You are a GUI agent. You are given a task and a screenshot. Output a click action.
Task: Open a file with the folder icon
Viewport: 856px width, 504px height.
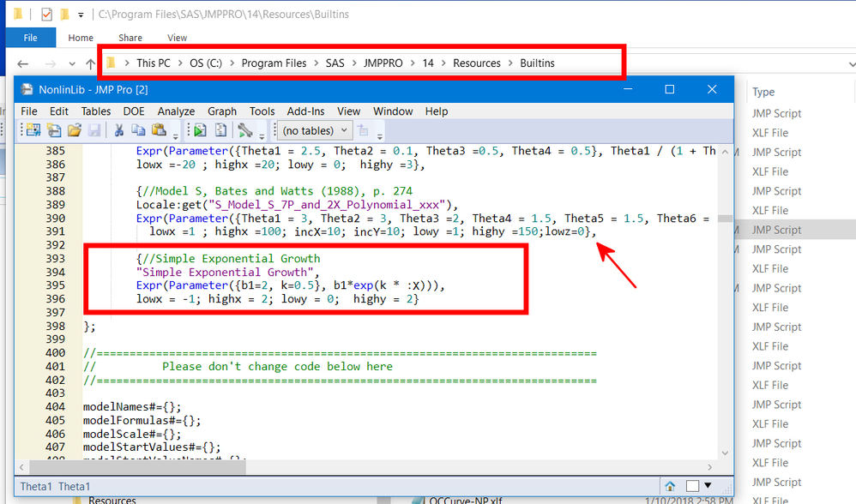pos(75,130)
